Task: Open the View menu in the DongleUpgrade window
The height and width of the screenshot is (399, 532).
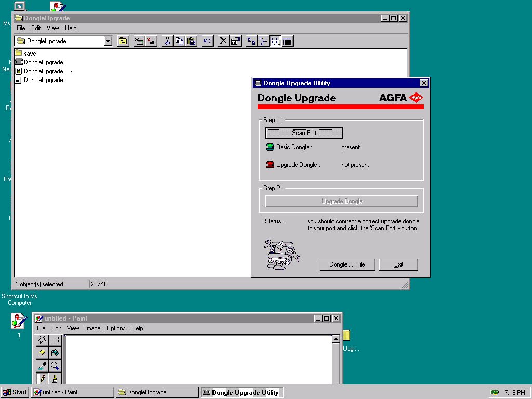Action: (x=52, y=28)
